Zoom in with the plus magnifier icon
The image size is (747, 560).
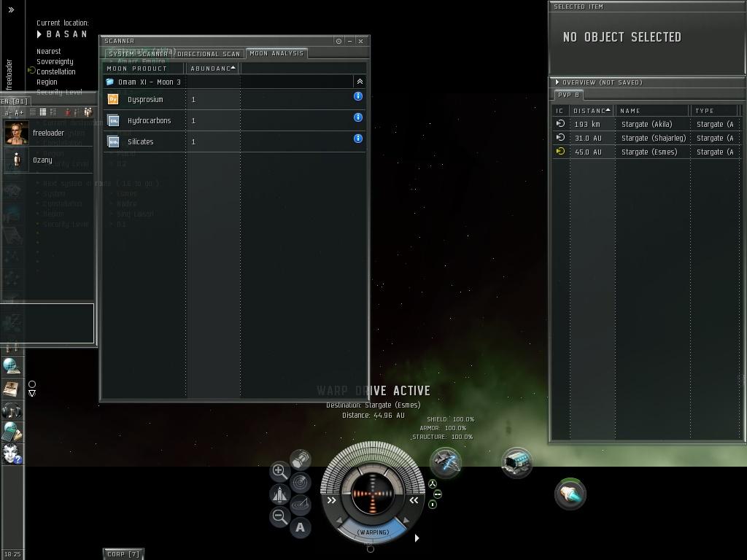[279, 471]
